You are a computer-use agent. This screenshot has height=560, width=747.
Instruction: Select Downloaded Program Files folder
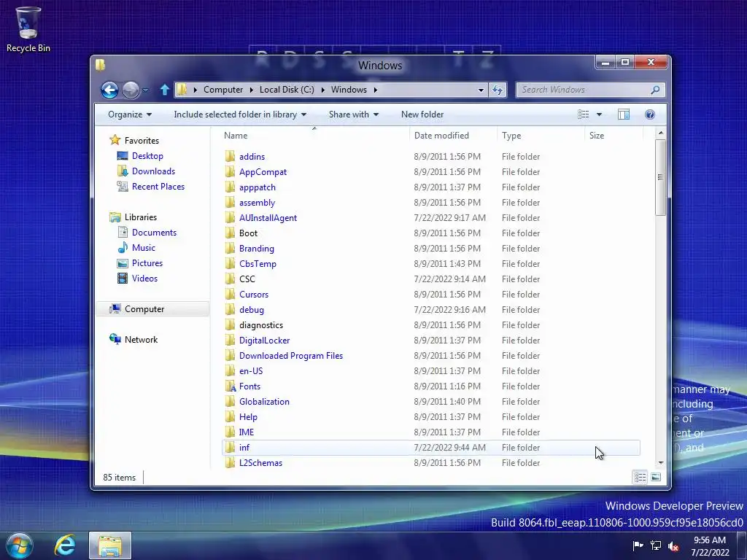pyautogui.click(x=291, y=356)
